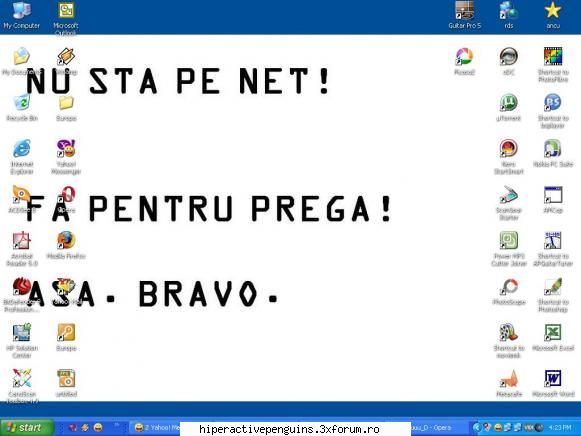Open the Shortcut to APGuitarTuner icon
The height and width of the screenshot is (436, 581).
(553, 248)
